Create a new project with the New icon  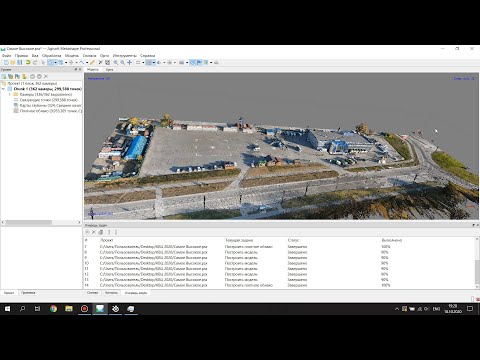pyautogui.click(x=6, y=62)
